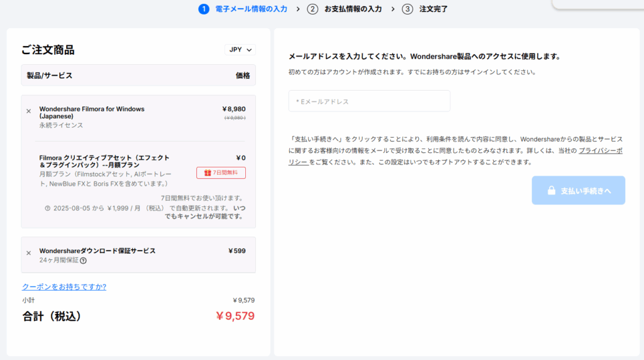Click the struck-through original price under ¥8,980
This screenshot has height=360, width=644.
pos(235,118)
